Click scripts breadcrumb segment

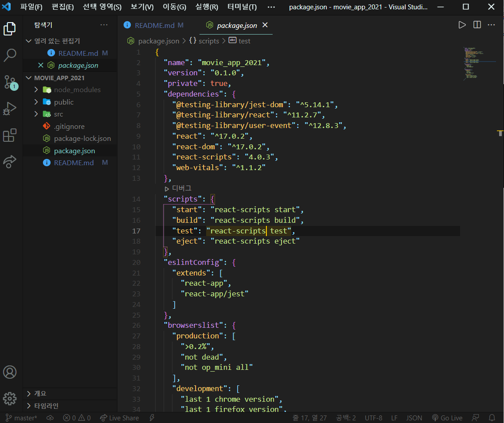[x=209, y=41]
